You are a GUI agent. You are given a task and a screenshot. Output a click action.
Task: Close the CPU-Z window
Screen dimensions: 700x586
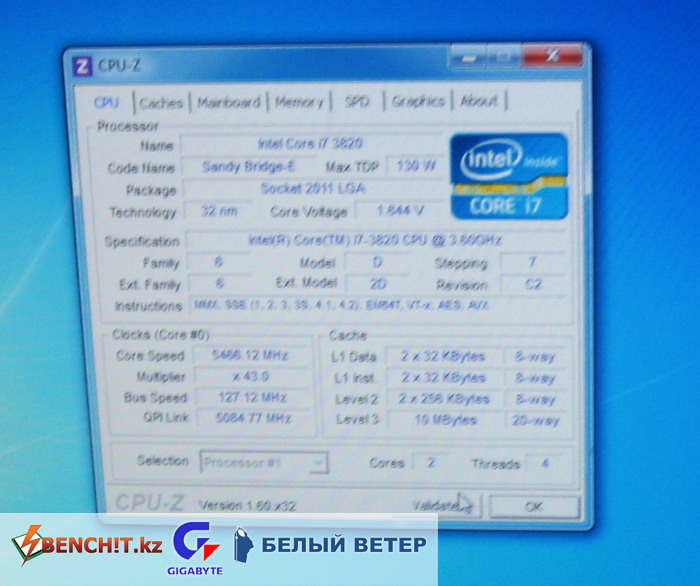point(552,55)
